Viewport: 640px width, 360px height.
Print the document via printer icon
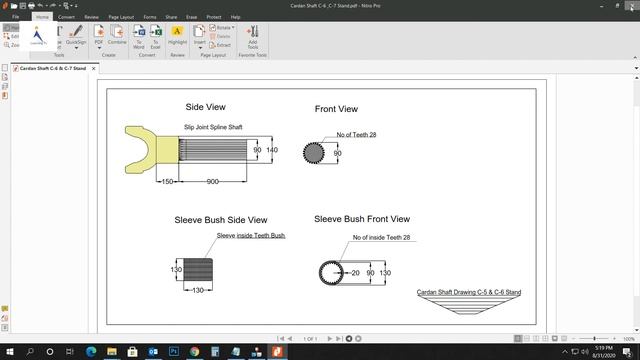click(x=31, y=6)
